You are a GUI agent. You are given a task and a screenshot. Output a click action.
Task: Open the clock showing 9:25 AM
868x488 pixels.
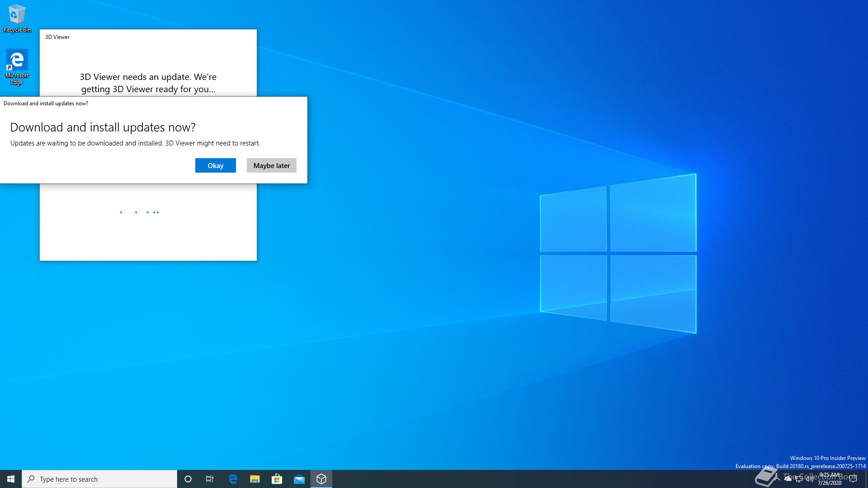click(x=830, y=479)
